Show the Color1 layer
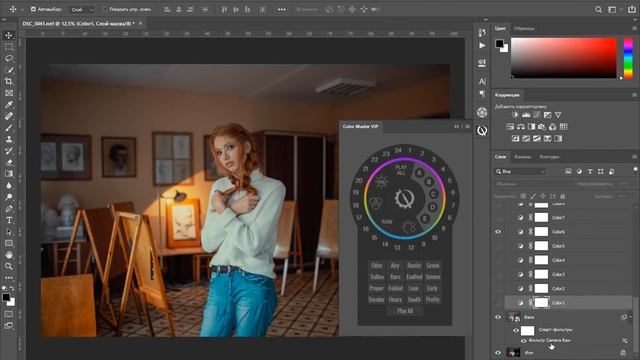Viewport: 640px width, 360px height. point(498,303)
